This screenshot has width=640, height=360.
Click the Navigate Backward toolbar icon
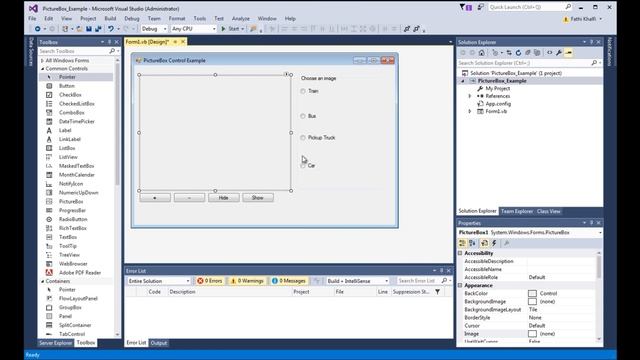37,29
